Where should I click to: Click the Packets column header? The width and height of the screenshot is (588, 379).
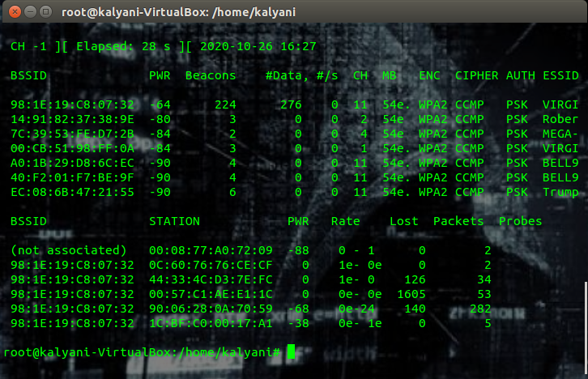[458, 221]
